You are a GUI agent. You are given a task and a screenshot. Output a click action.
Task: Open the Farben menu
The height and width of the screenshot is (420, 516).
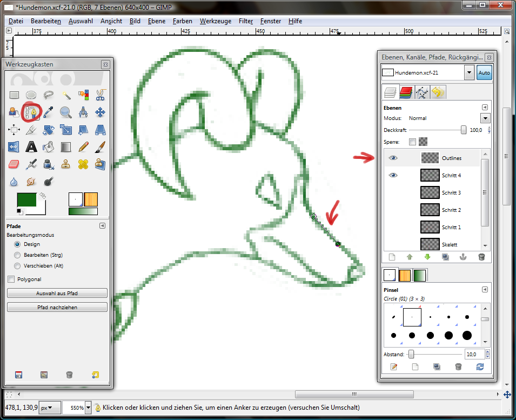click(x=182, y=21)
